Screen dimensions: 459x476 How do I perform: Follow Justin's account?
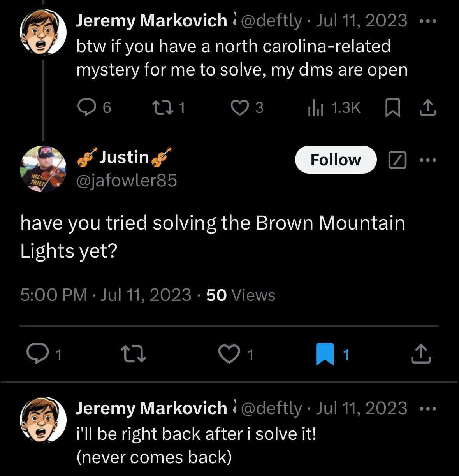click(x=336, y=160)
